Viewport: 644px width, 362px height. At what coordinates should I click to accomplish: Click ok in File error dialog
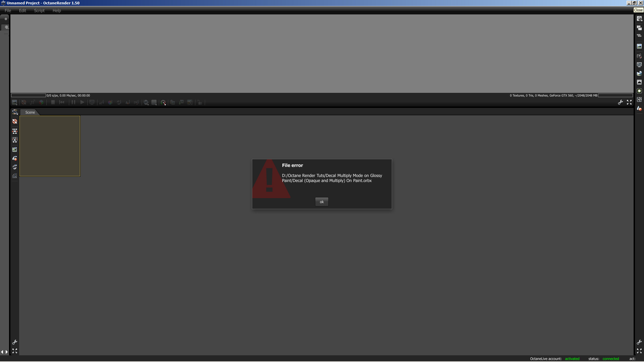point(322,202)
